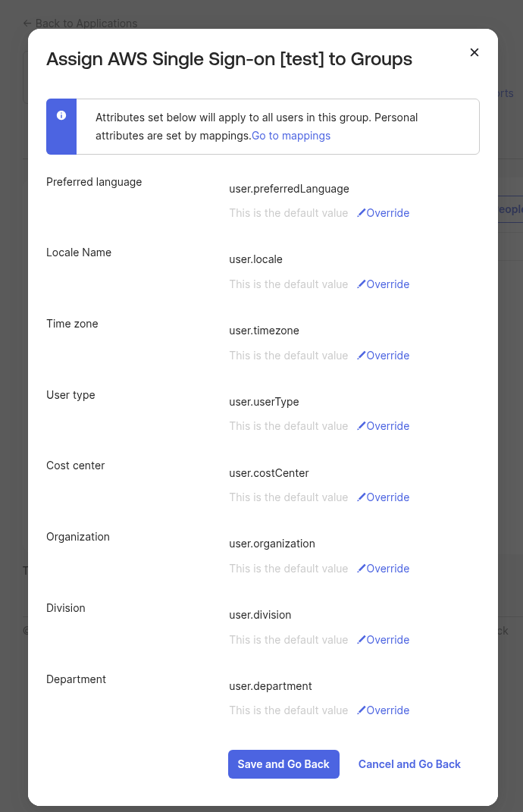The height and width of the screenshot is (812, 523).
Task: Click the pencil icon for Time zone override
Action: click(362, 356)
